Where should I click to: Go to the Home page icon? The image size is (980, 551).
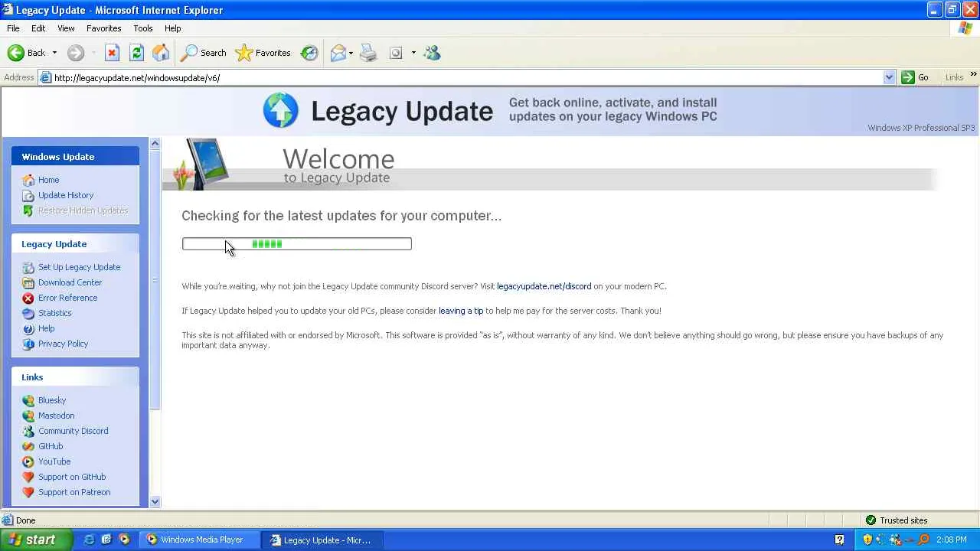click(161, 53)
